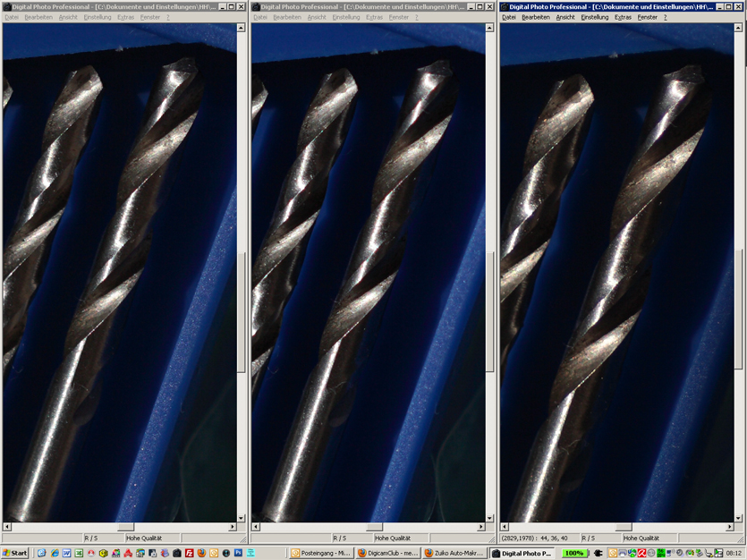Open the Extras menu in the middle window
Image resolution: width=747 pixels, height=560 pixels.
tap(374, 17)
